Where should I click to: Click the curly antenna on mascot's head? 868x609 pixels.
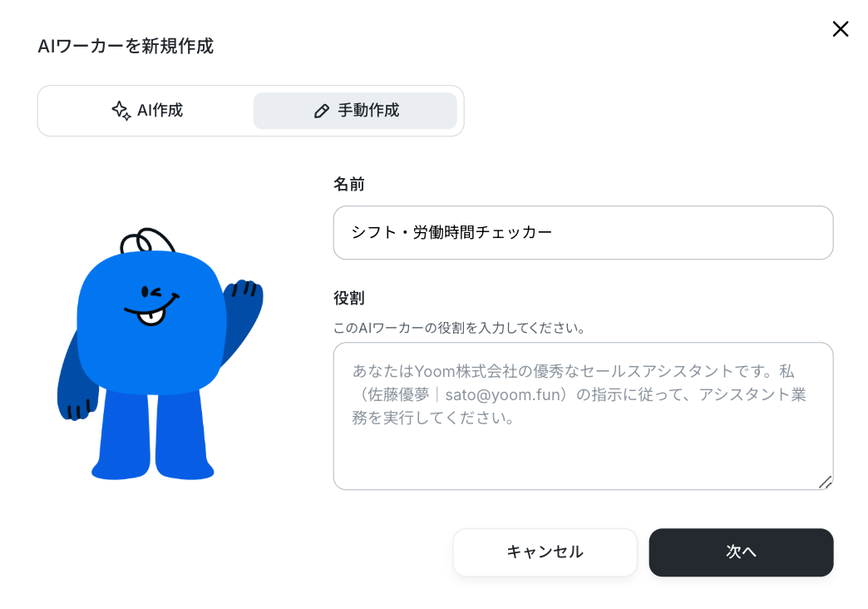pyautogui.click(x=146, y=240)
